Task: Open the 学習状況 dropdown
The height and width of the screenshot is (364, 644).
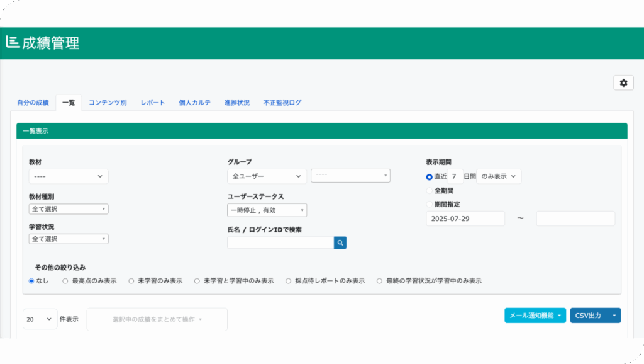Action: [x=68, y=239]
